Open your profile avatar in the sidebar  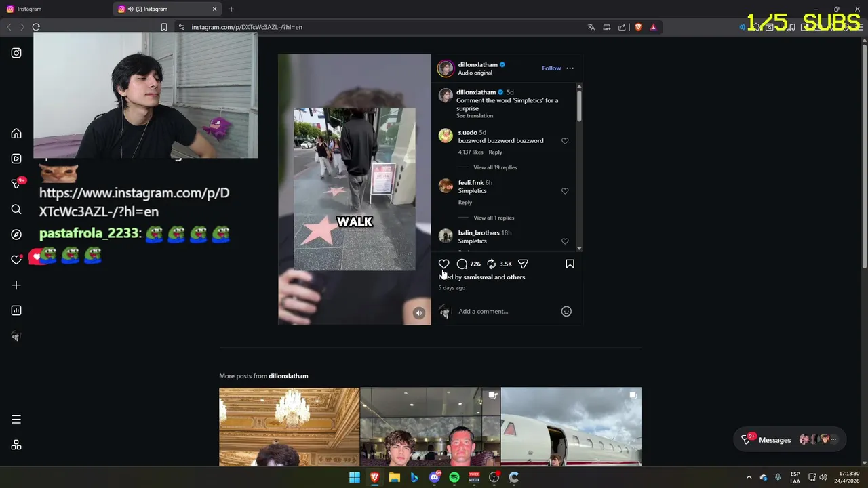(x=16, y=336)
